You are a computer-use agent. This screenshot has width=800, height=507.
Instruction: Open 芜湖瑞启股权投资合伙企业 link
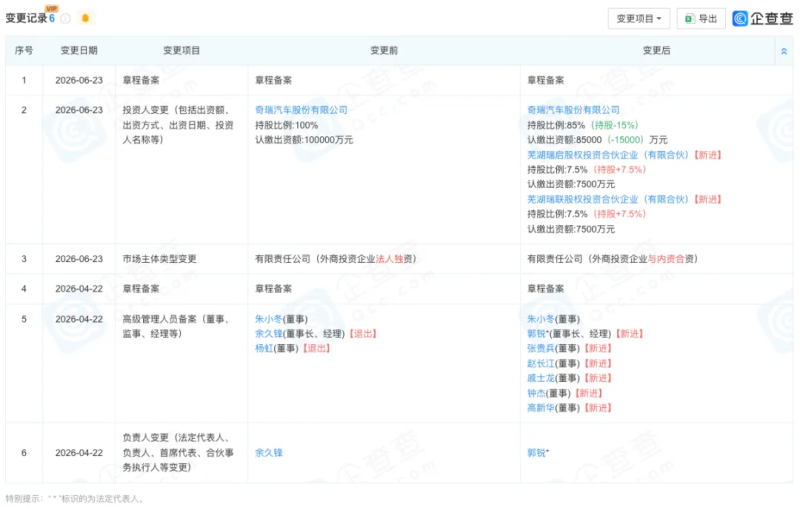(x=608, y=155)
